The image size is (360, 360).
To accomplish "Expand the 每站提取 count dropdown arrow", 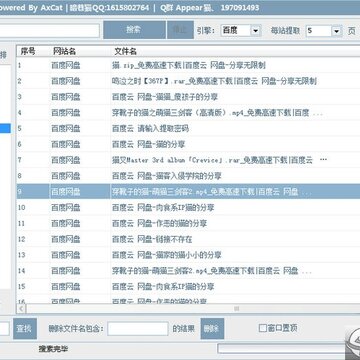I will [x=337, y=31].
